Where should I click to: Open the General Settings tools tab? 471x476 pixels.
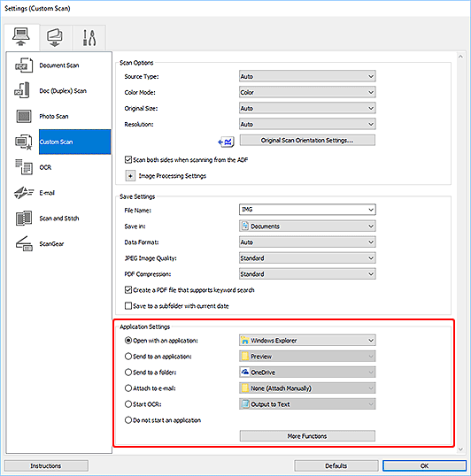pos(89,38)
